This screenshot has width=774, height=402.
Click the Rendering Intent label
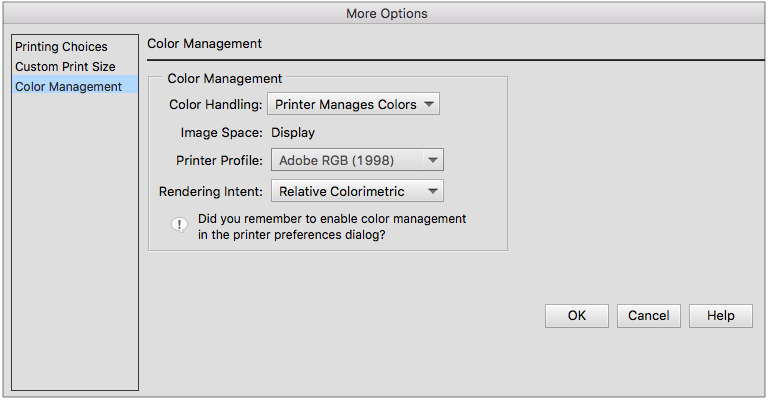(211, 191)
